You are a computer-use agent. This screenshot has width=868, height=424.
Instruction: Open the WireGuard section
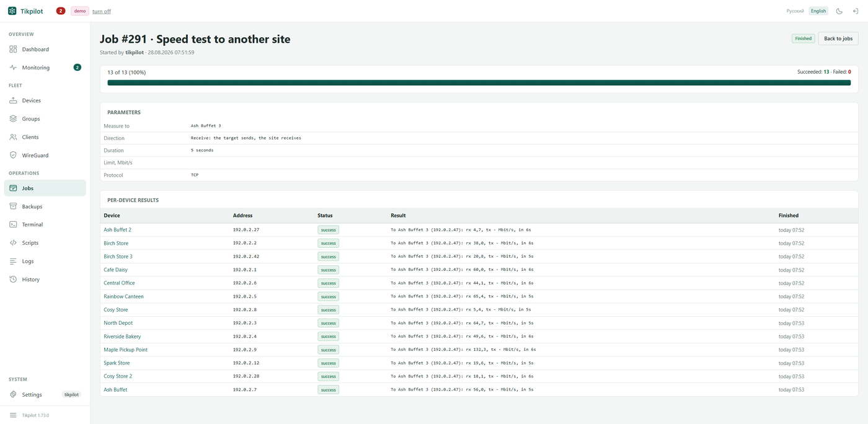click(x=45, y=155)
